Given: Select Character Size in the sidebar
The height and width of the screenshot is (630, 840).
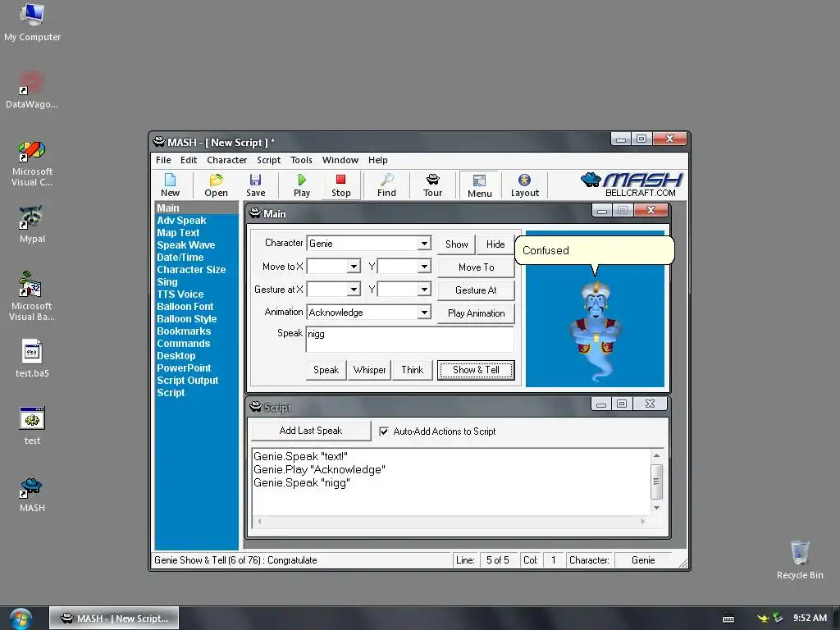Looking at the screenshot, I should click(191, 269).
